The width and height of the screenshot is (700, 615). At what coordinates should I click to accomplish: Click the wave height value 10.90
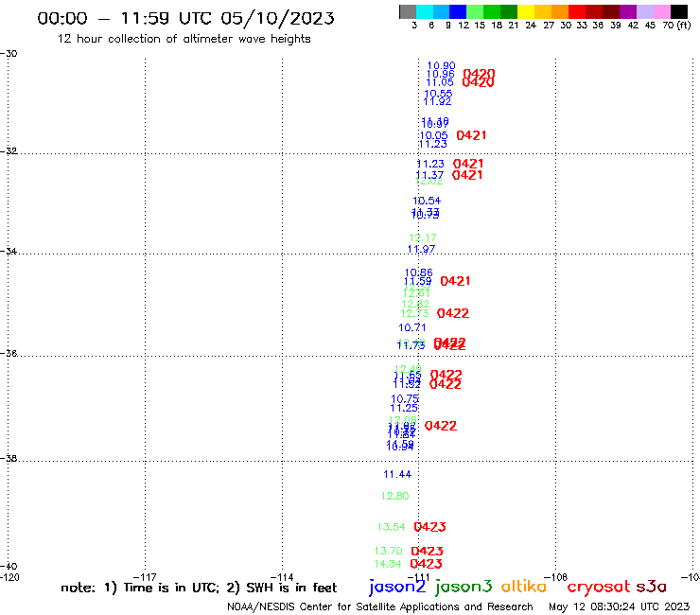pos(441,65)
